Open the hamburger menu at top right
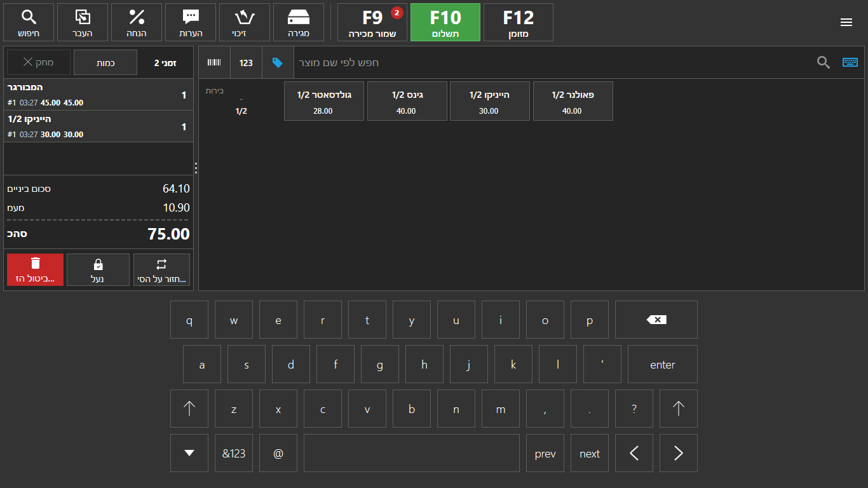This screenshot has width=868, height=488. (x=846, y=22)
